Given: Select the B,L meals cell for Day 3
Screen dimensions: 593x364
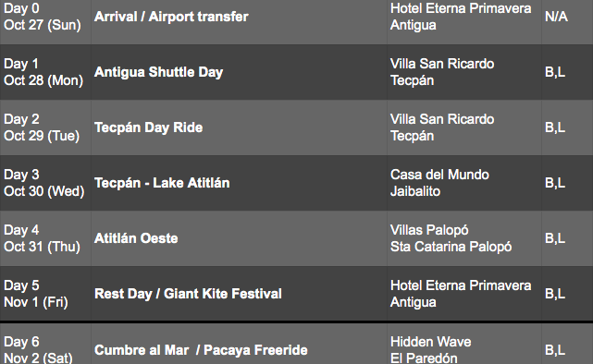Looking at the screenshot, I should pos(567,183).
